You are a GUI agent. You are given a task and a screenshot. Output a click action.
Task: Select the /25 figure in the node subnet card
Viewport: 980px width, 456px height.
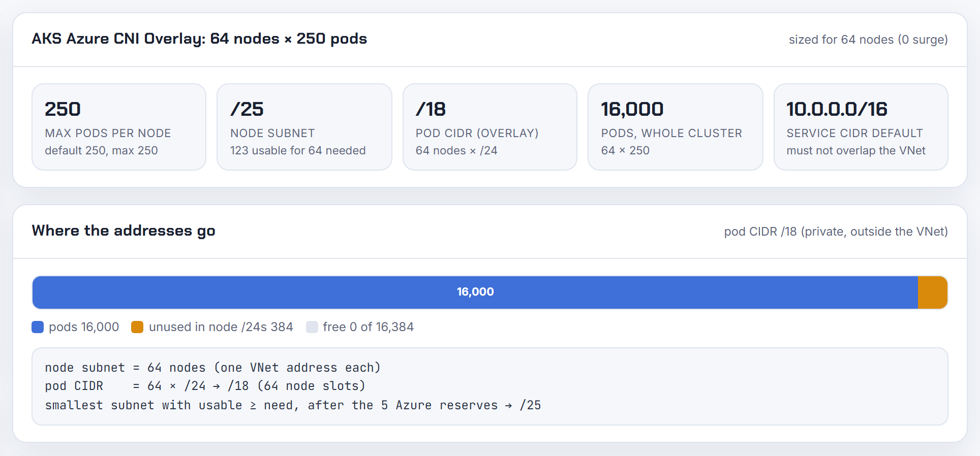click(247, 109)
